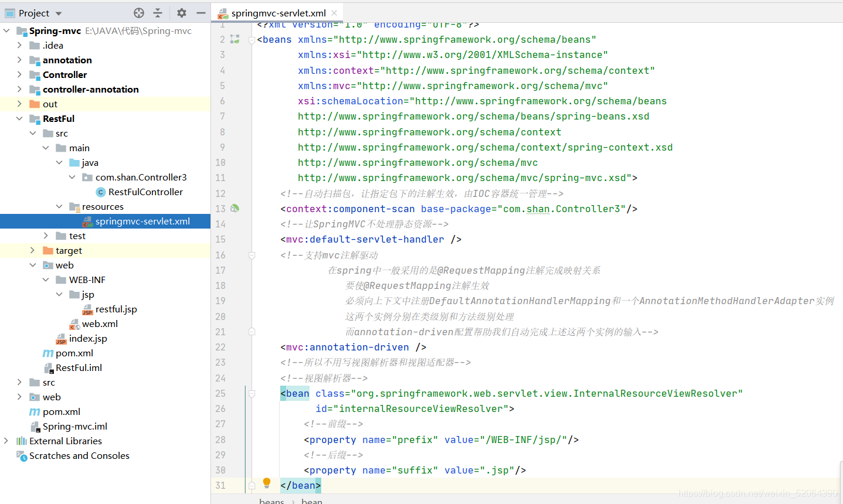Open Project panel settings gear
This screenshot has height=504, width=843.
tap(182, 13)
